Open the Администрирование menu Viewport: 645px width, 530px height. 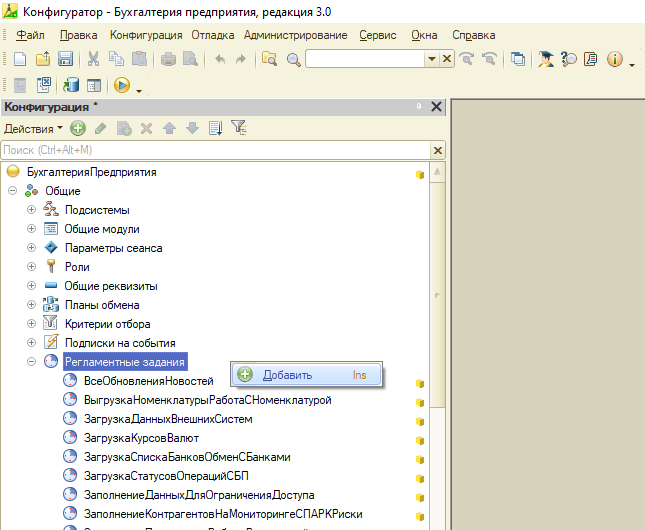coord(295,35)
